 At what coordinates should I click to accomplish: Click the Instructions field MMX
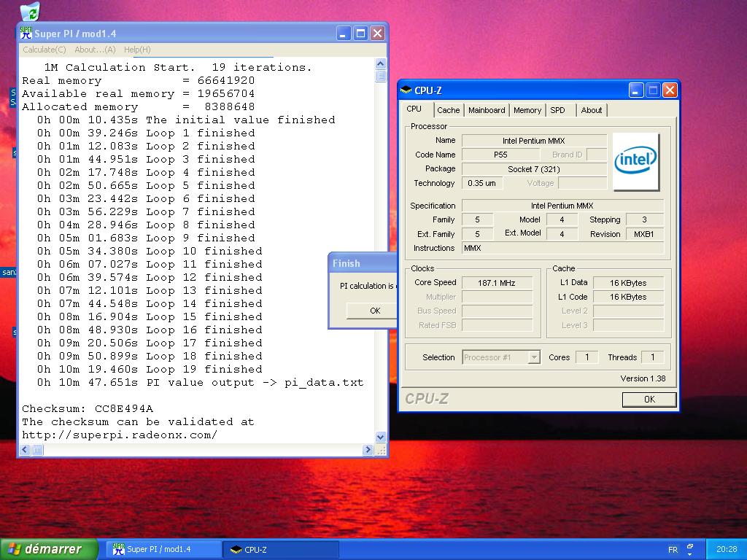(x=562, y=248)
